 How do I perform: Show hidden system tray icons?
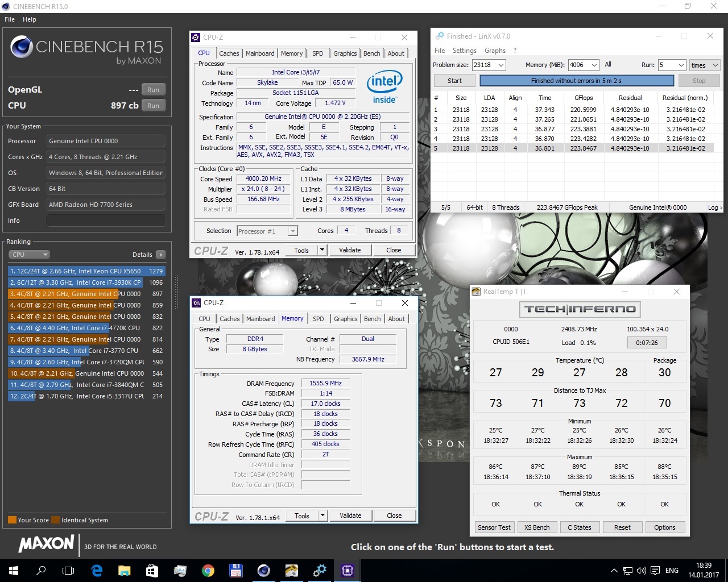click(614, 571)
